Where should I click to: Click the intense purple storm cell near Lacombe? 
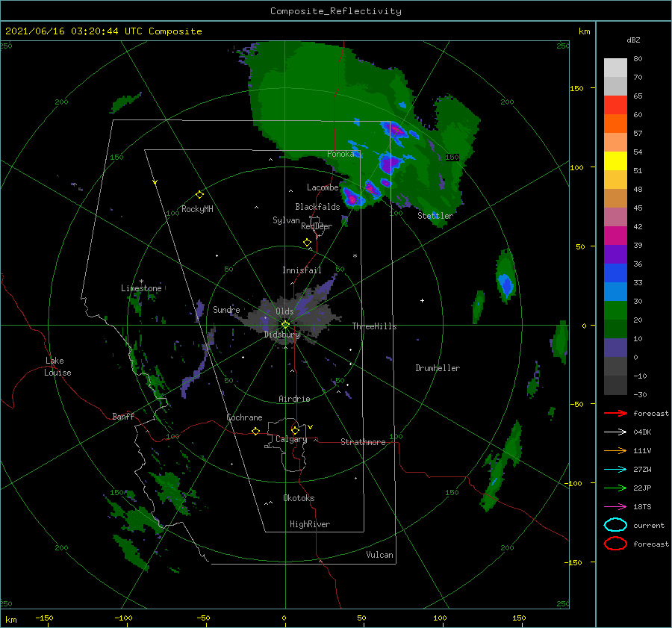pyautogui.click(x=352, y=199)
